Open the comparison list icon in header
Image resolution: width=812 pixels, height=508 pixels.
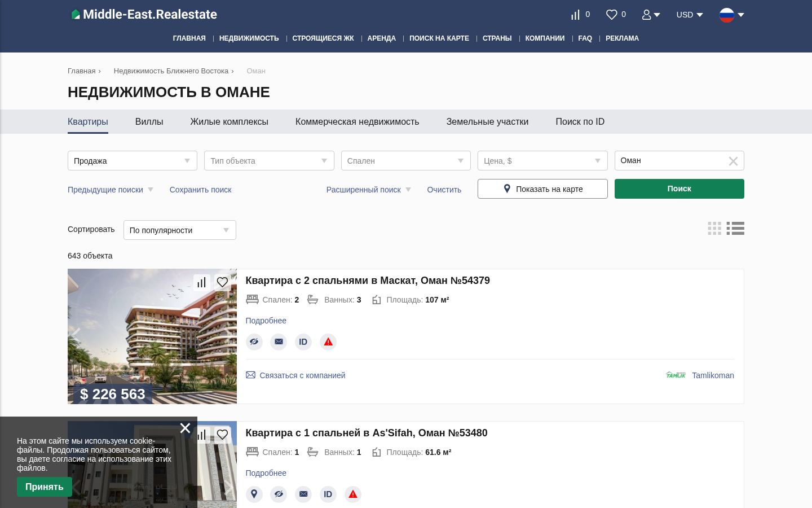[575, 15]
